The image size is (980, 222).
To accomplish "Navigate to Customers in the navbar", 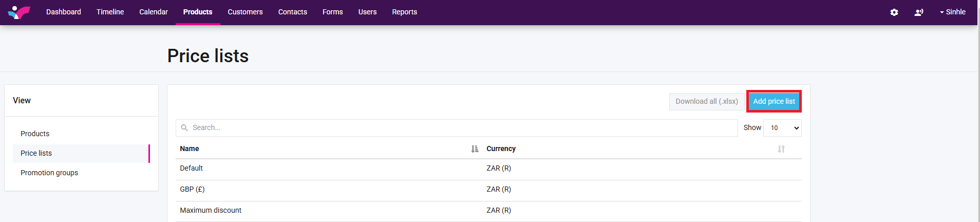I will (245, 12).
